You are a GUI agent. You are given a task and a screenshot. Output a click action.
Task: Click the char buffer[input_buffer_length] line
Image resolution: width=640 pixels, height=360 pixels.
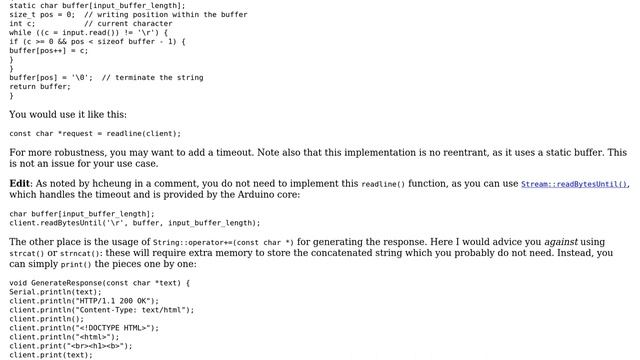click(x=82, y=214)
